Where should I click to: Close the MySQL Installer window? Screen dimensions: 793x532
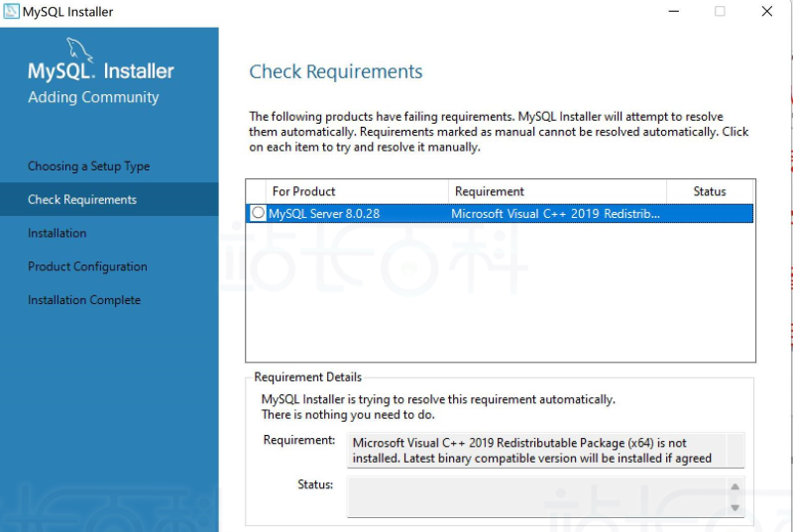(766, 11)
